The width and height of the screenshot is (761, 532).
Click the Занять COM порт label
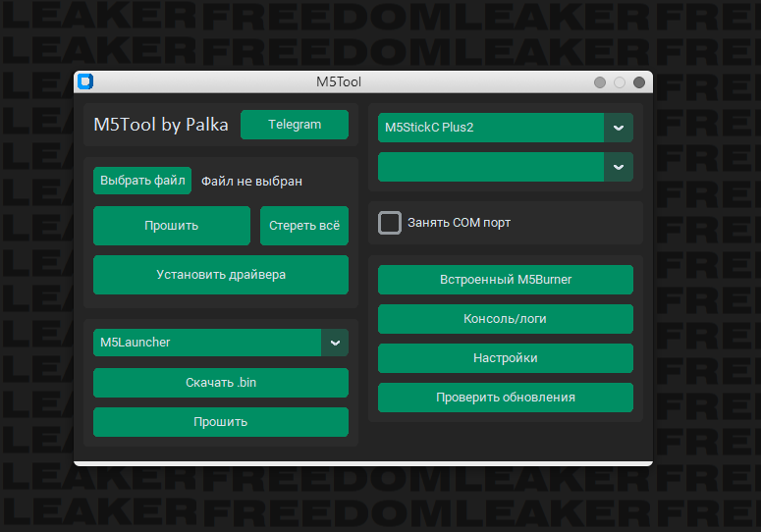tap(459, 223)
